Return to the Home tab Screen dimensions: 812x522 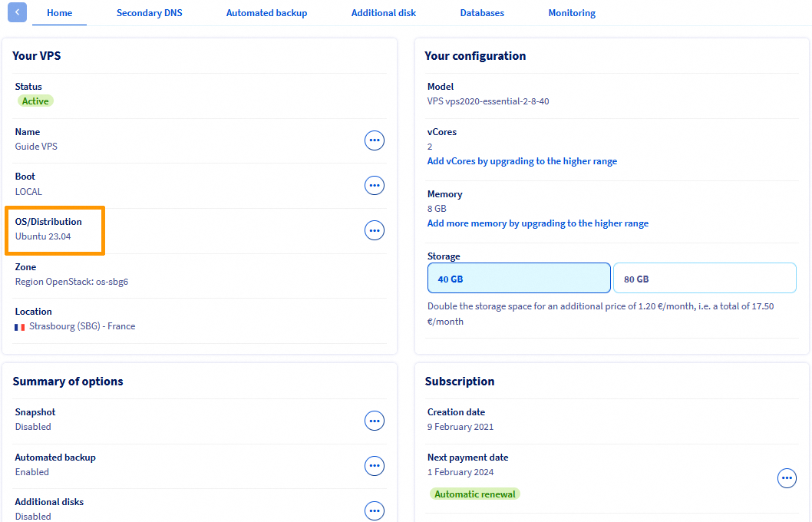[59, 12]
